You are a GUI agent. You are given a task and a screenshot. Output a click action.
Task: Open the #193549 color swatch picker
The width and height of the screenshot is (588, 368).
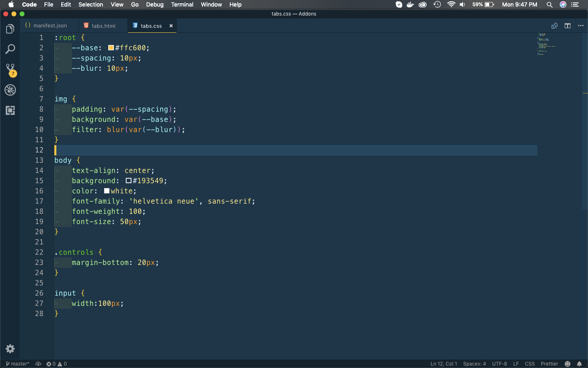tap(129, 181)
